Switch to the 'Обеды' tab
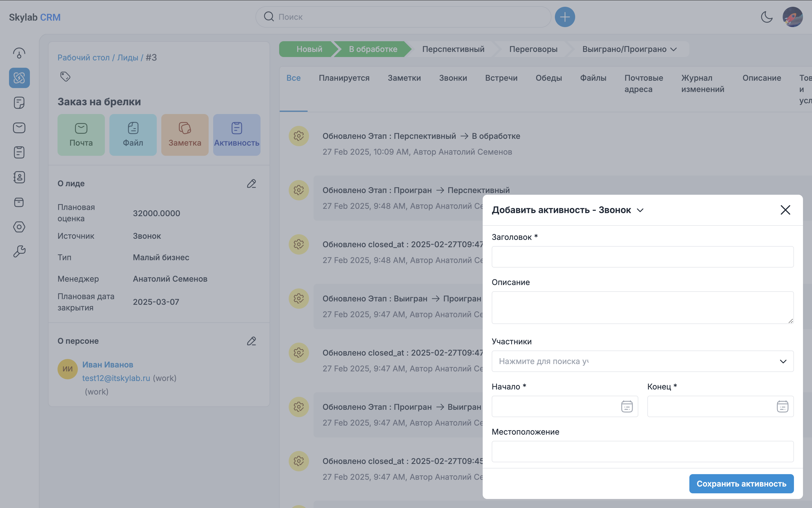This screenshot has height=508, width=812. tap(549, 78)
